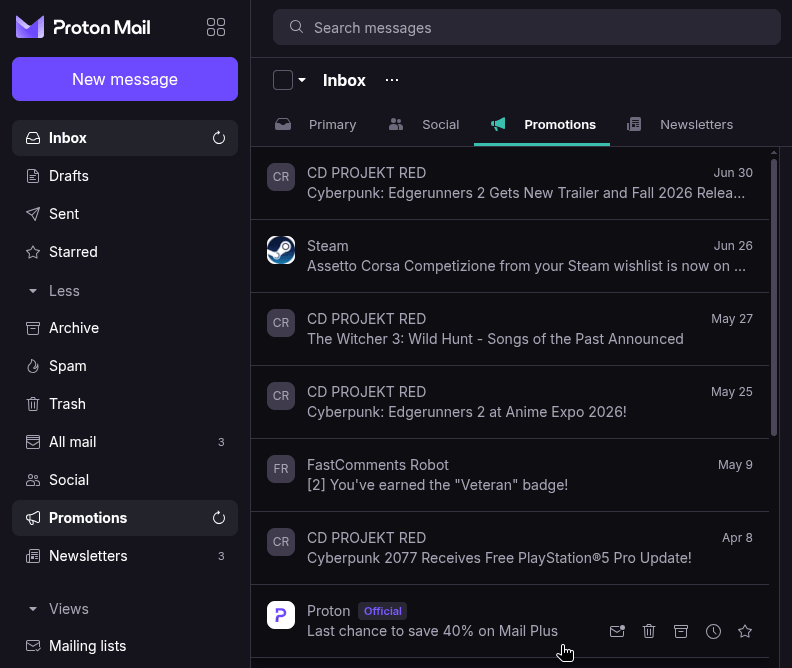The width and height of the screenshot is (792, 668).
Task: Click the CR avatar on the Jun 30 email
Action: point(281,177)
